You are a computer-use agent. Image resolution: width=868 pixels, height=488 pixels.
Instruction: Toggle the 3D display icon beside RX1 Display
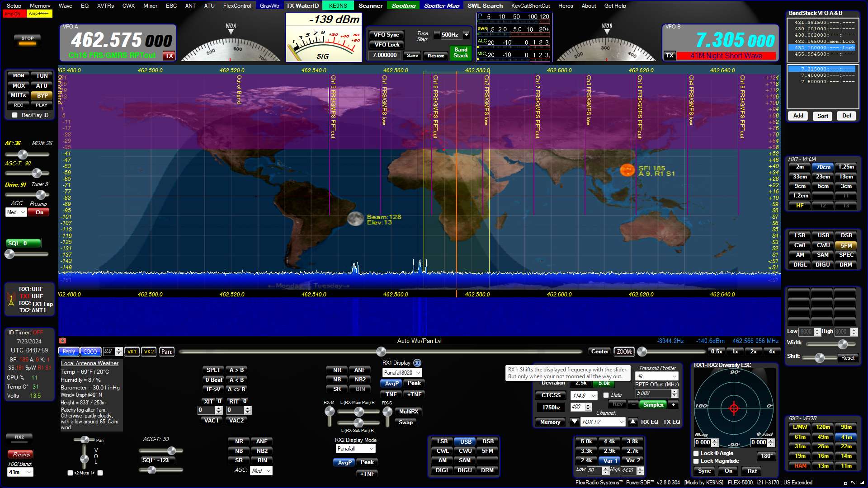[417, 363]
